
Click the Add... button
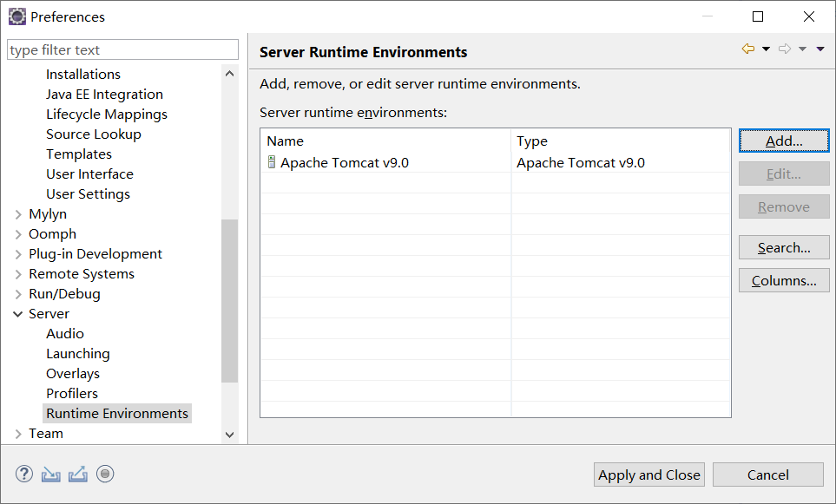pyautogui.click(x=784, y=141)
